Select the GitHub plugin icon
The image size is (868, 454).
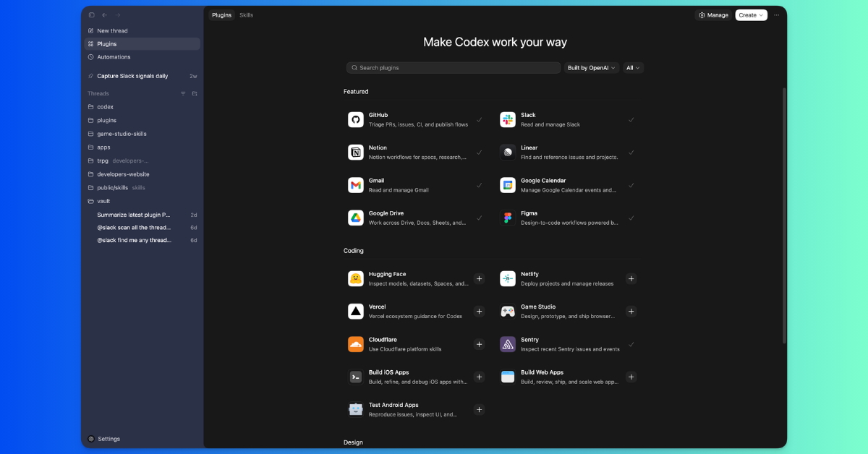coord(356,119)
